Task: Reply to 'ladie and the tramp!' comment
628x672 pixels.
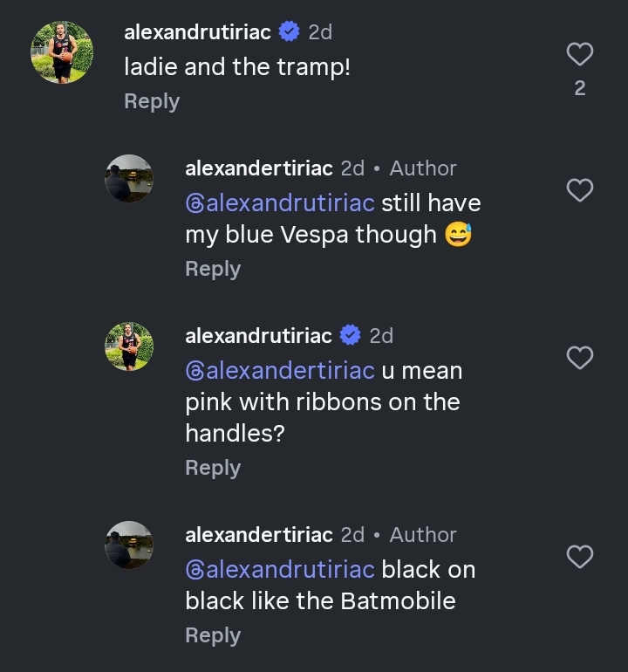Action: pos(152,101)
